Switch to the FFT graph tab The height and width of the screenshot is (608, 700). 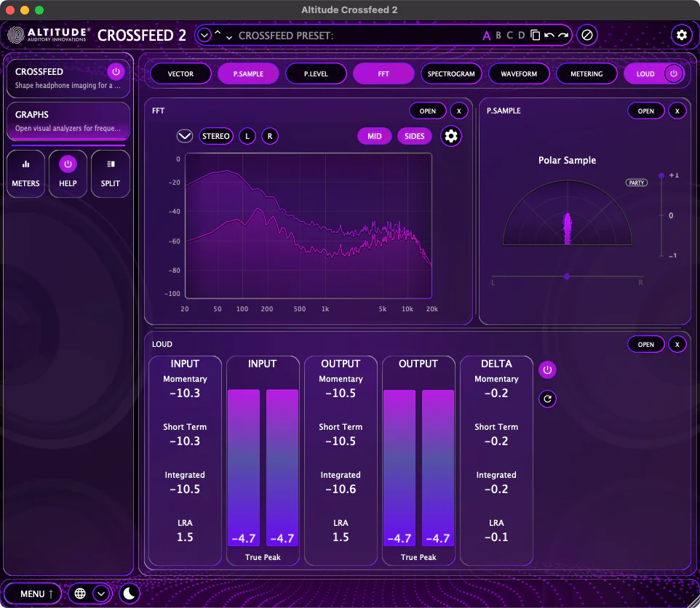coord(383,73)
